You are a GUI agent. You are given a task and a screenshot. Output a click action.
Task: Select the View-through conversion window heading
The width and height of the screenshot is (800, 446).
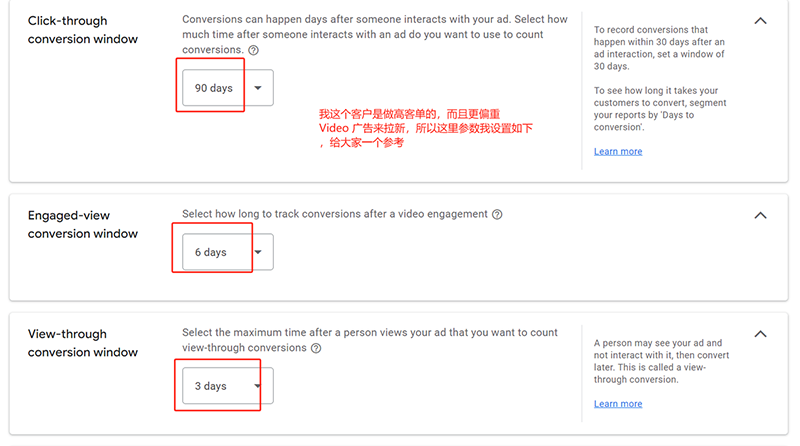[82, 343]
